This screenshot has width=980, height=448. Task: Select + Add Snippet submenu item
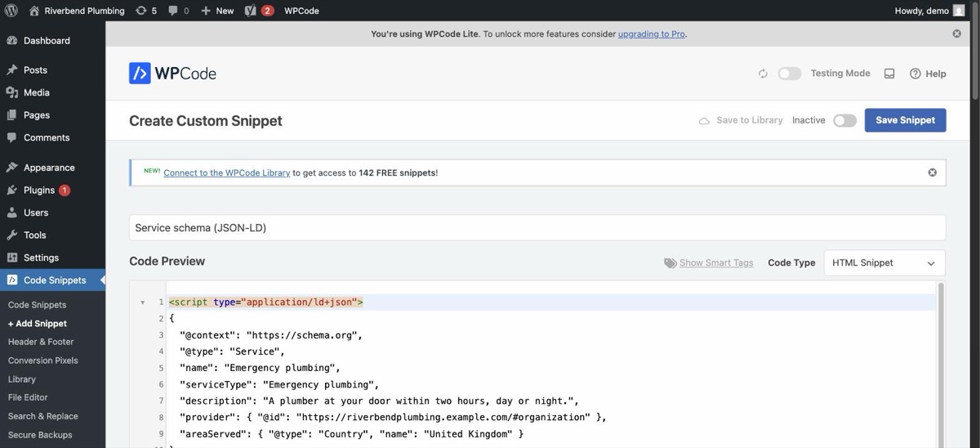coord(38,324)
